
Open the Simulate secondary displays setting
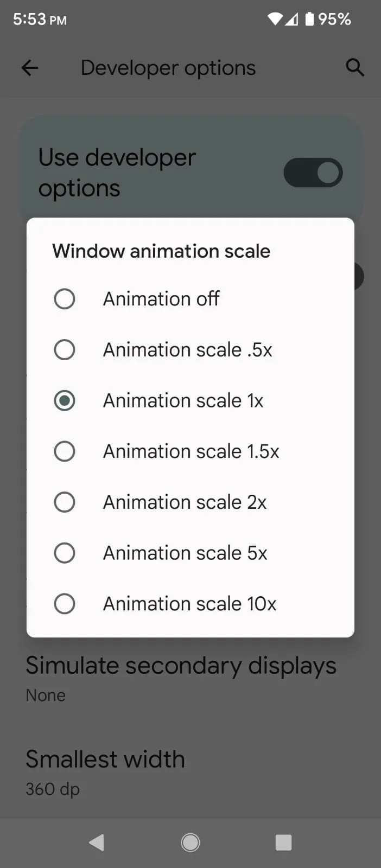tap(181, 677)
